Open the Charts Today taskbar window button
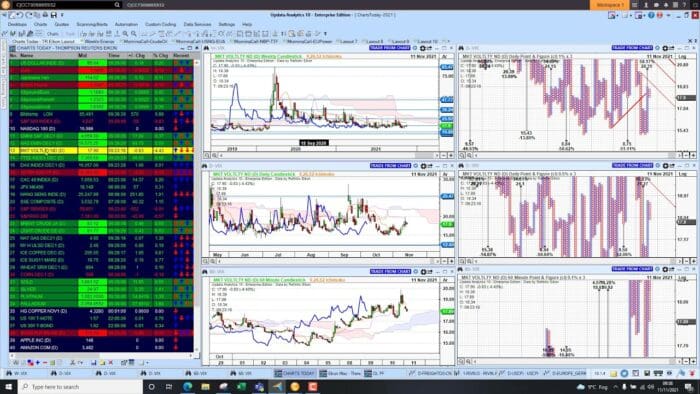 pyautogui.click(x=295, y=373)
